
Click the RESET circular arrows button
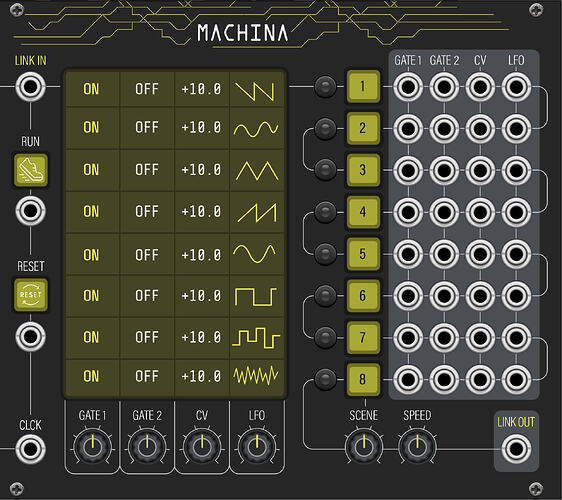click(x=31, y=295)
